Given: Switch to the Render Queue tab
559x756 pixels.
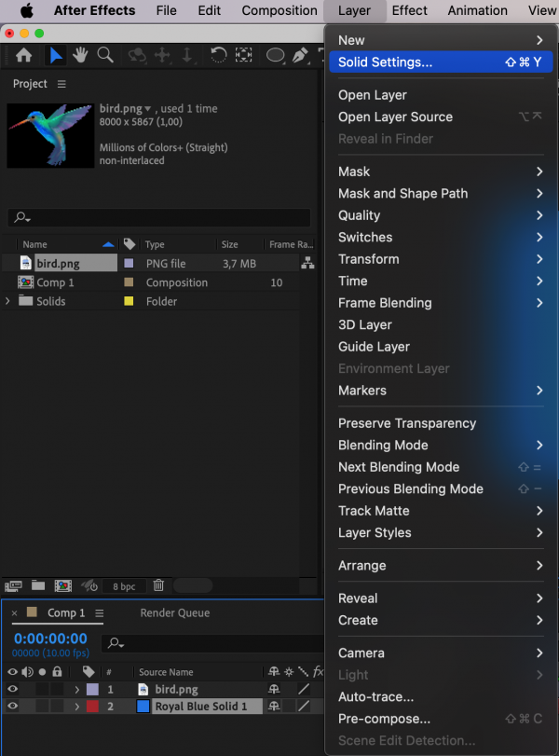Looking at the screenshot, I should 175,612.
